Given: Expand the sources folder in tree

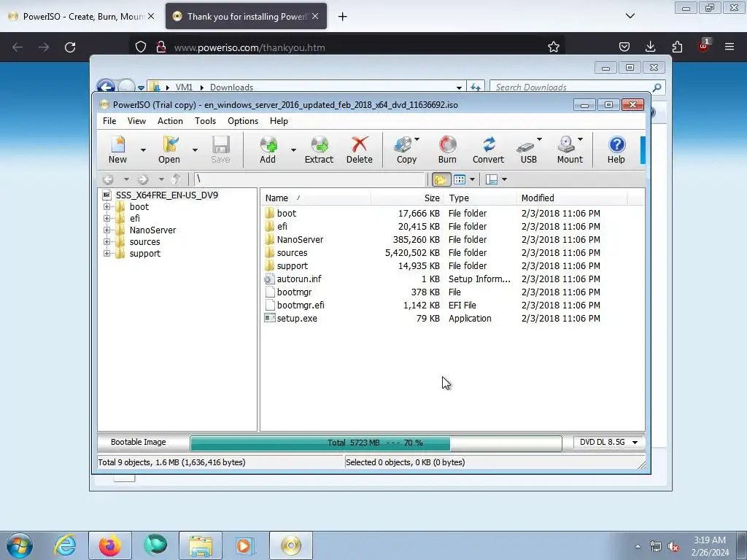Looking at the screenshot, I should click(107, 242).
